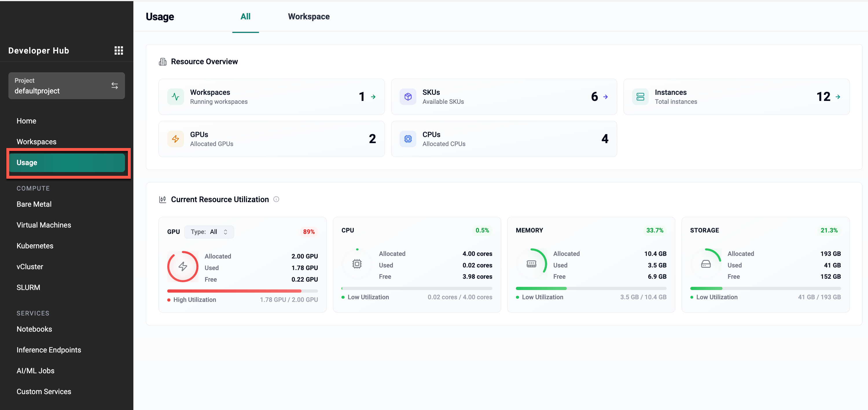Select the All tab
Viewport: 868px width, 410px height.
(245, 17)
